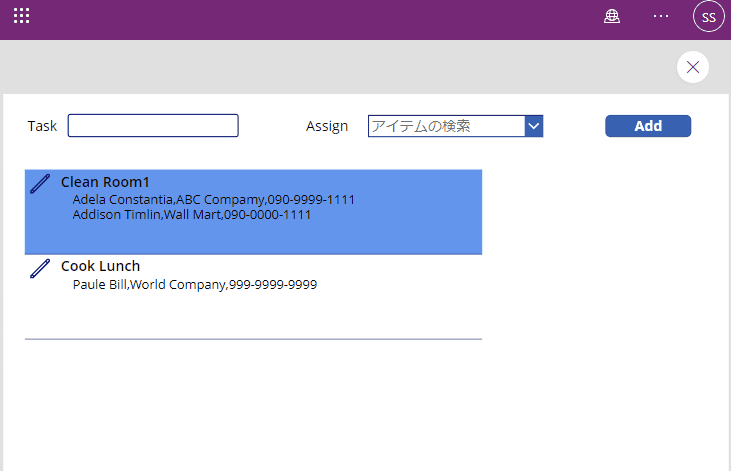Select the Cook Lunch task title

[100, 266]
